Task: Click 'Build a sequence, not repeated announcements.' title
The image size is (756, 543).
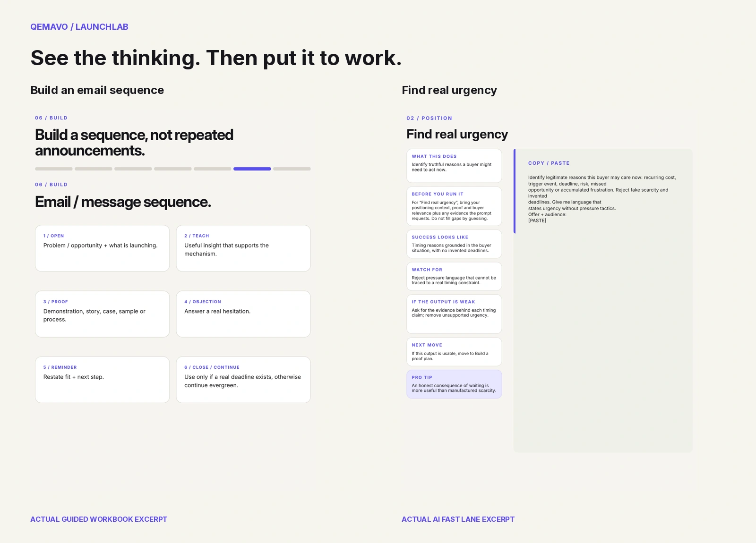Action: pos(134,143)
